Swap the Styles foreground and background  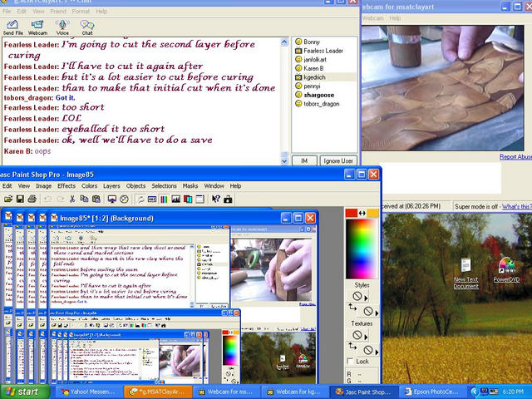(352, 308)
